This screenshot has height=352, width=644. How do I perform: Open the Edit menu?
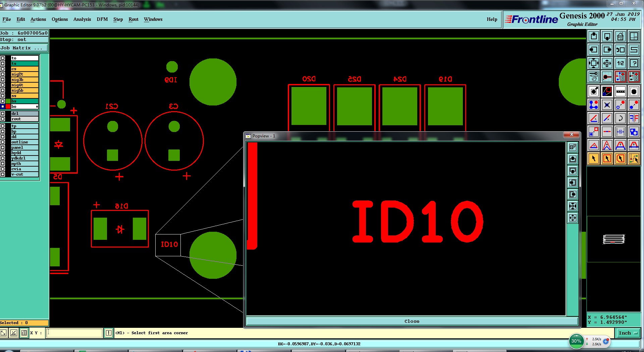tap(21, 19)
